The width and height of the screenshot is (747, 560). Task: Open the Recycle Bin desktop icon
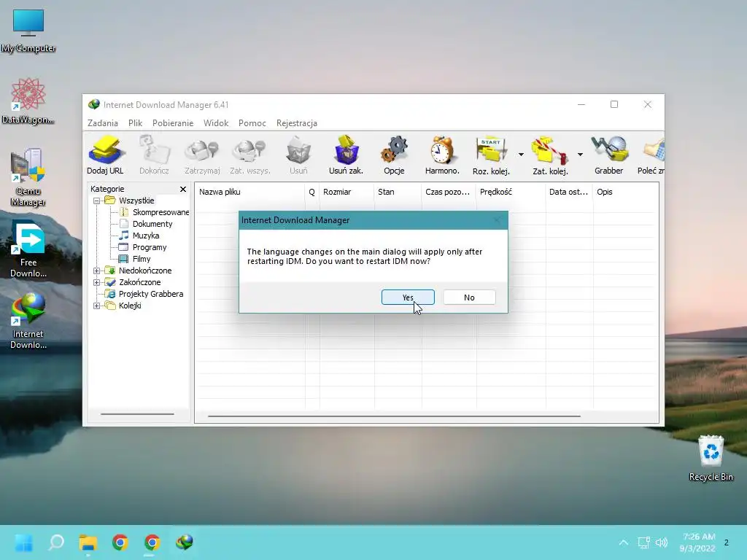[711, 458]
